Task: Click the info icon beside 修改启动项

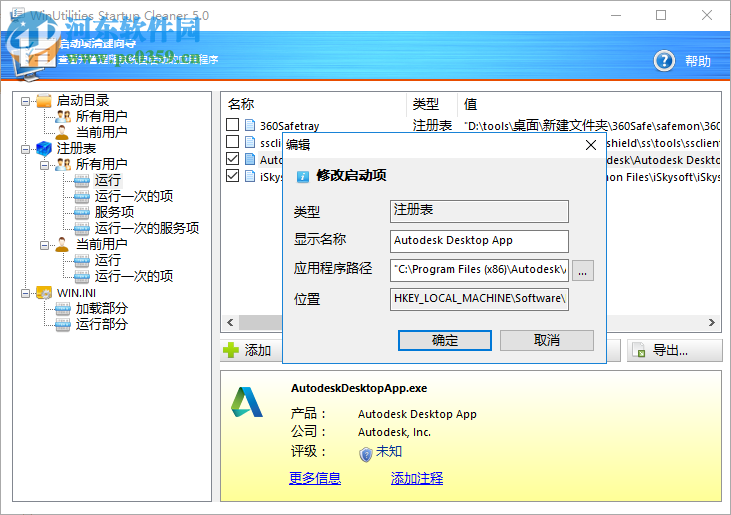Action: point(303,176)
